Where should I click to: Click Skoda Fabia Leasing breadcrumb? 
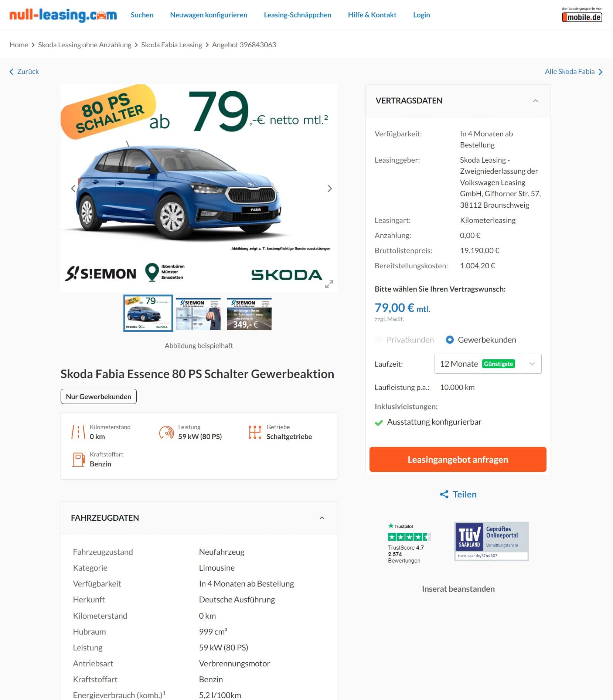point(171,45)
